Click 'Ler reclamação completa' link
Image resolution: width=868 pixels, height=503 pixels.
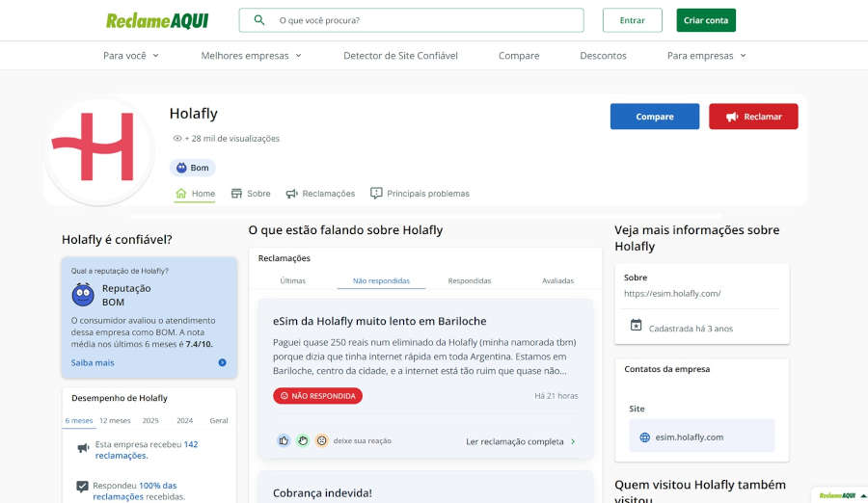[515, 441]
